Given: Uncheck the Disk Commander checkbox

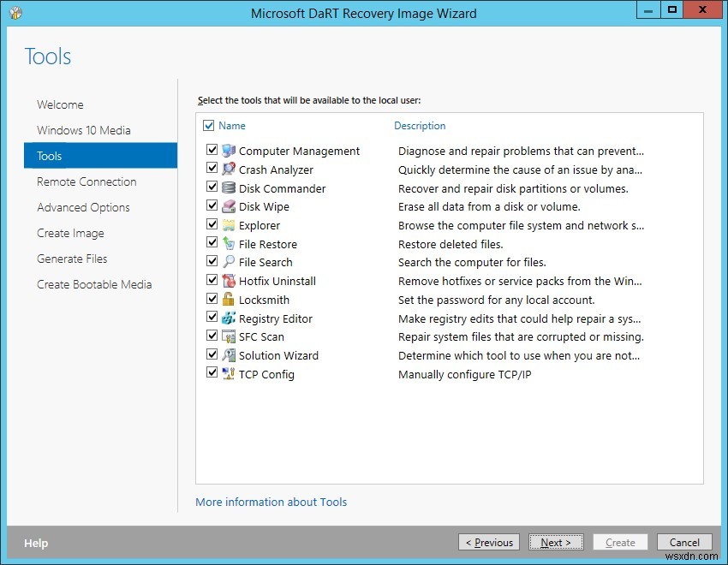Looking at the screenshot, I should pos(212,187).
